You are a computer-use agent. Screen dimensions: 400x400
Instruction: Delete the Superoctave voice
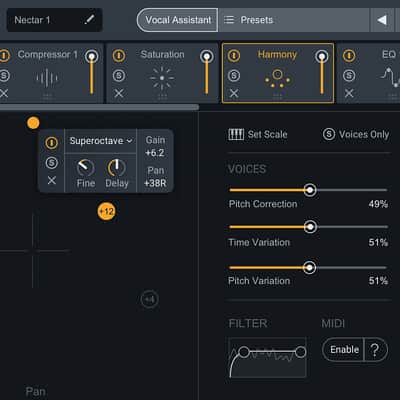tap(52, 180)
